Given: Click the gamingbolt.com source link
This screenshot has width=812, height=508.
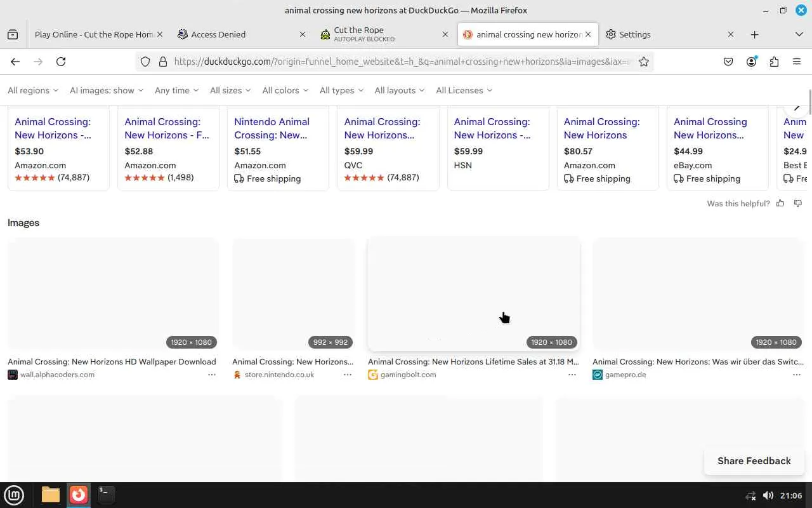Looking at the screenshot, I should pos(408,375).
